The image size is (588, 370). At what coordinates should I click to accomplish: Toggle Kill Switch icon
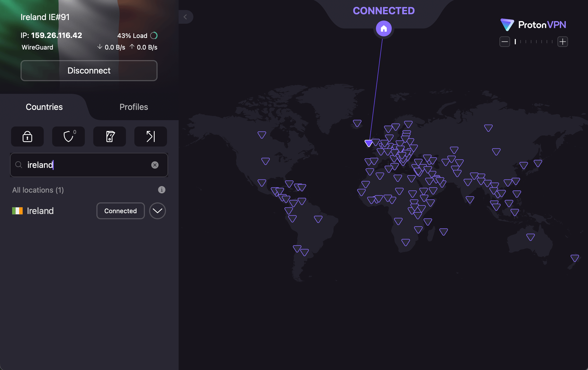pos(110,137)
